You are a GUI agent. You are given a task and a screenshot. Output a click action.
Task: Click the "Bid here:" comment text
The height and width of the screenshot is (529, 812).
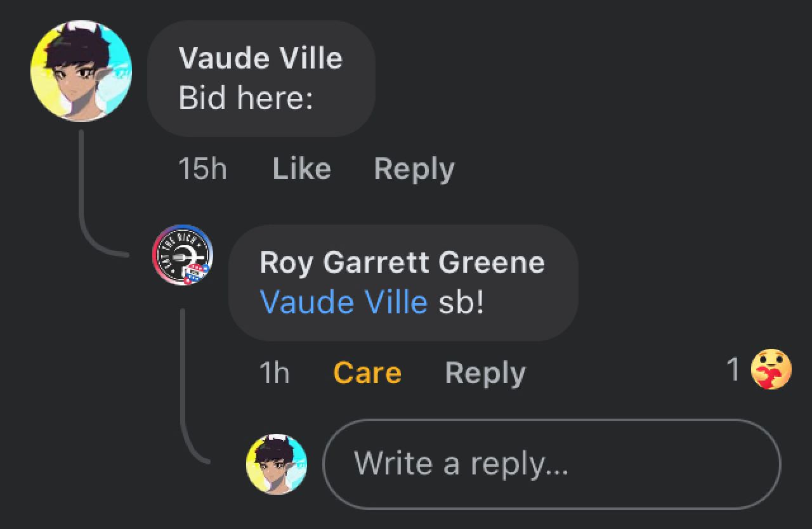point(246,98)
